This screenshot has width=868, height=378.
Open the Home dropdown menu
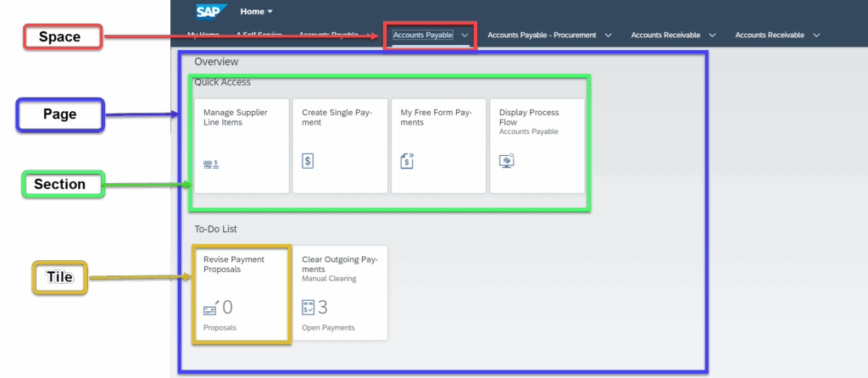[257, 12]
